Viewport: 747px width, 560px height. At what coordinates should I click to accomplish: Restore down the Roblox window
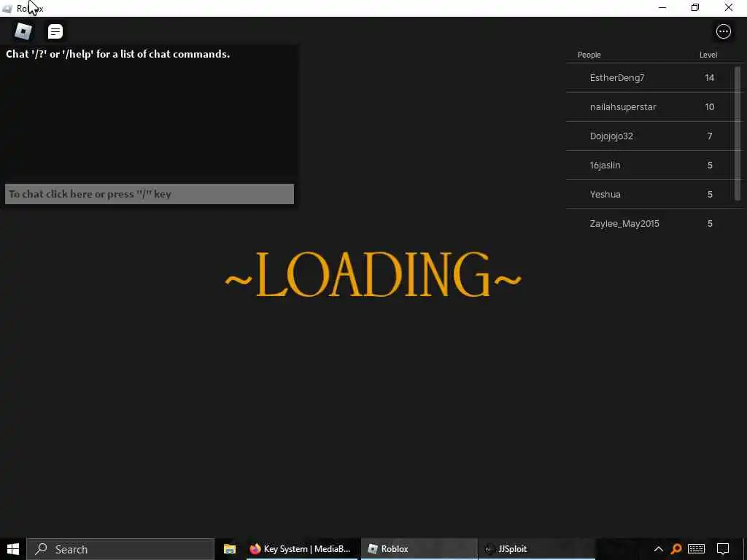tap(695, 7)
